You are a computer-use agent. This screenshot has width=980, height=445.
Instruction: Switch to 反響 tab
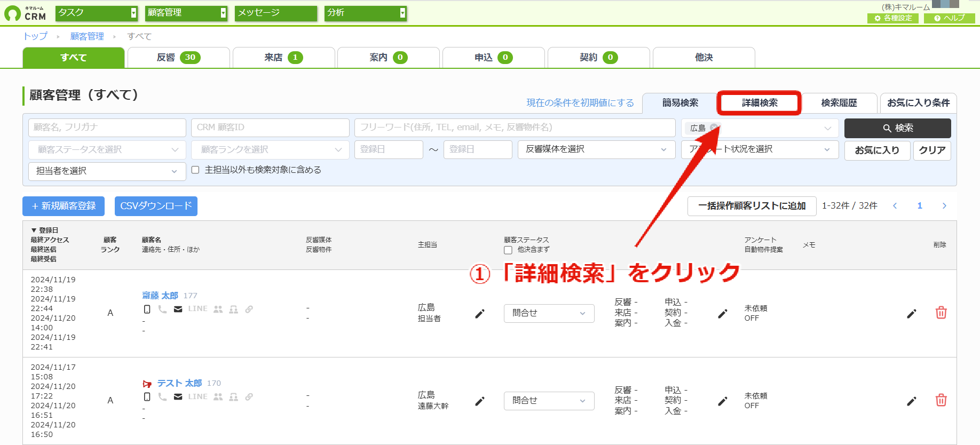[179, 58]
